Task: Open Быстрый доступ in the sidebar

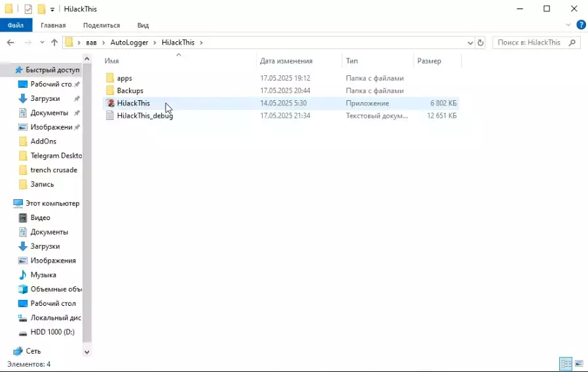Action: (52, 69)
